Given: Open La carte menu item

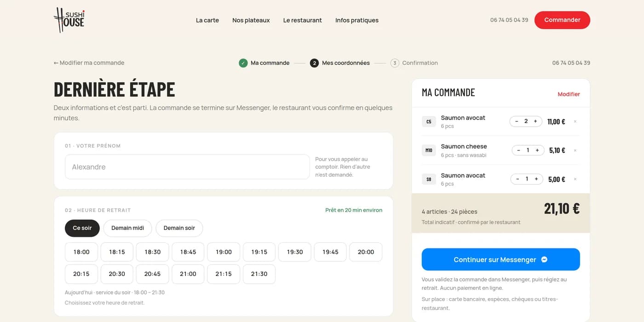Looking at the screenshot, I should pyautogui.click(x=207, y=20).
